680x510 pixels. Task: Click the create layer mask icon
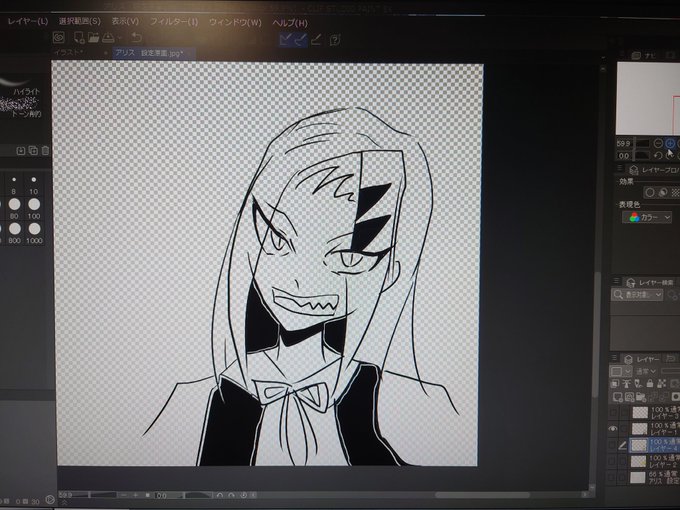tap(675, 397)
